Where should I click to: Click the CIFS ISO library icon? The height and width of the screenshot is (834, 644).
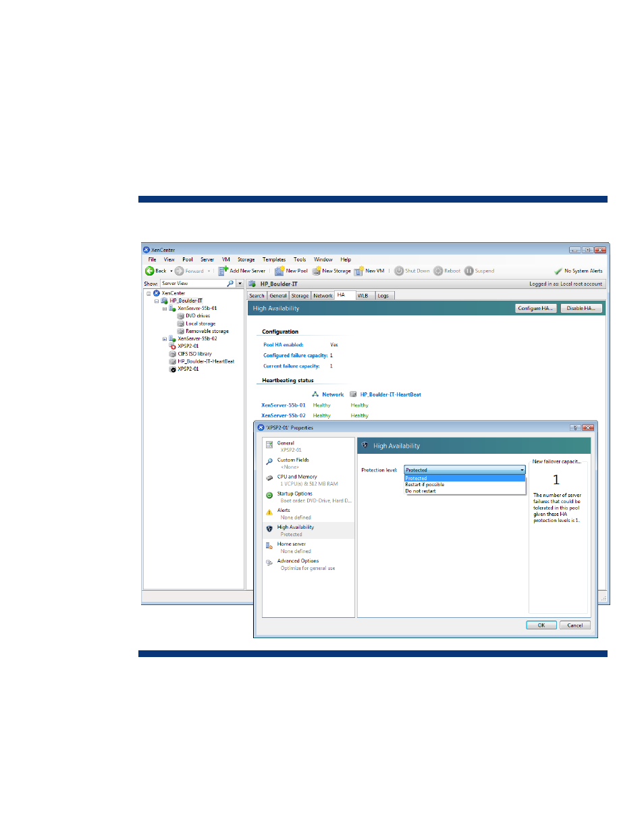[x=173, y=354]
